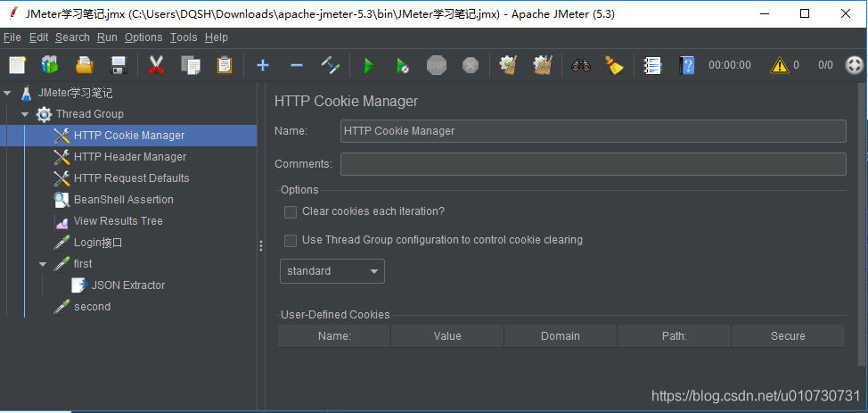Start the test with green play icon
Image resolution: width=868 pixels, height=413 pixels.
tap(369, 66)
